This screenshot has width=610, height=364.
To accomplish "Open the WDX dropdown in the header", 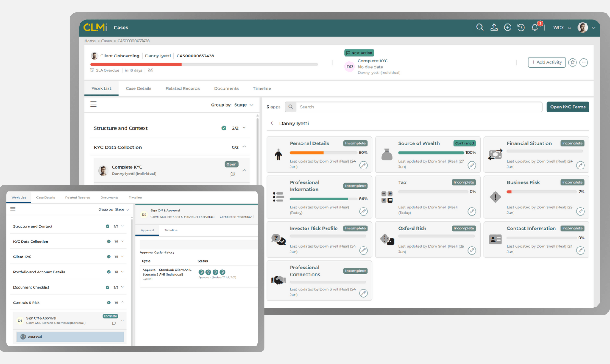I will pyautogui.click(x=562, y=27).
